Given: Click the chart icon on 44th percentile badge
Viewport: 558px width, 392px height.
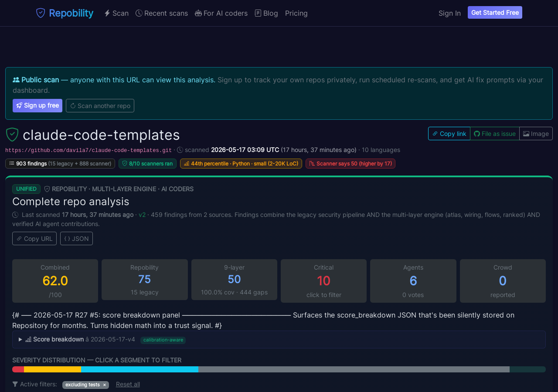Looking at the screenshot, I should pyautogui.click(x=187, y=163).
